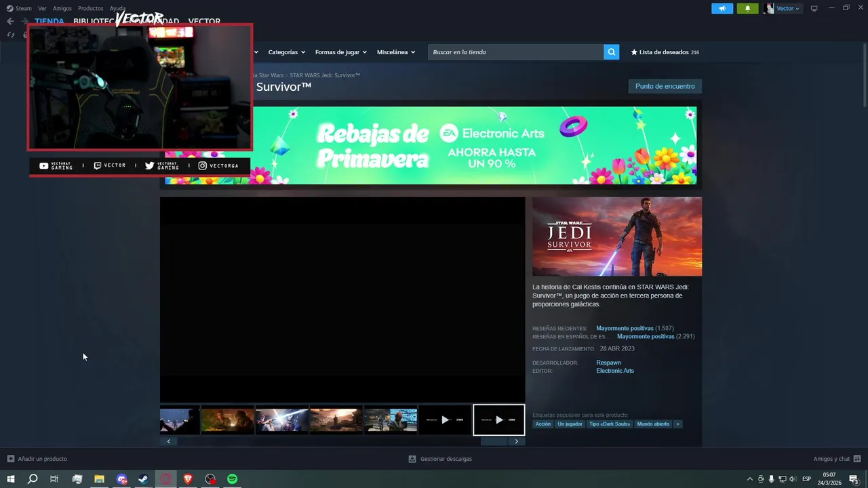This screenshot has height=488, width=868.
Task: Switch to the TIENDA tab
Action: point(49,22)
